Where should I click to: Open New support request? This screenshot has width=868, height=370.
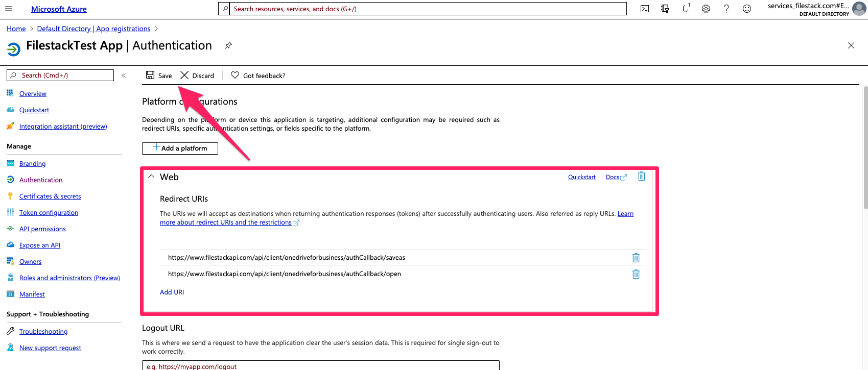point(50,348)
